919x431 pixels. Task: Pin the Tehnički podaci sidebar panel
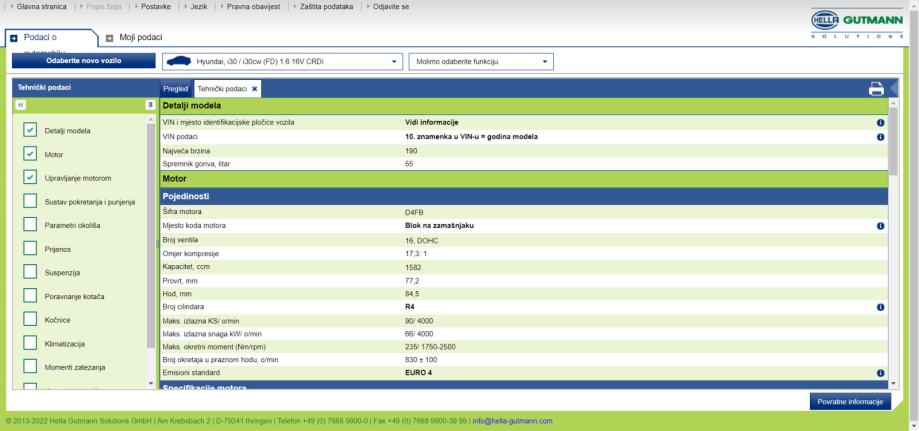coord(150,105)
